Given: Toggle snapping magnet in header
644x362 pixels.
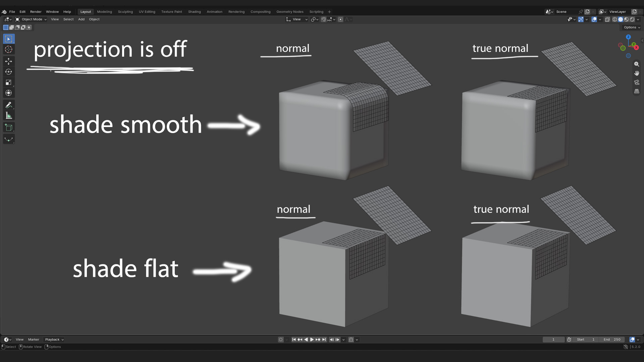Looking at the screenshot, I should 323,19.
